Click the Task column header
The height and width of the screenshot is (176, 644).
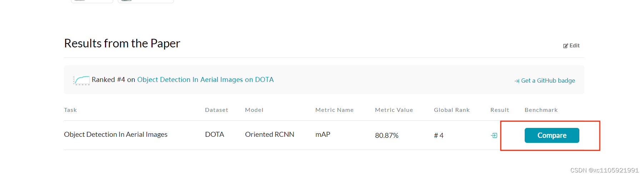tap(70, 110)
